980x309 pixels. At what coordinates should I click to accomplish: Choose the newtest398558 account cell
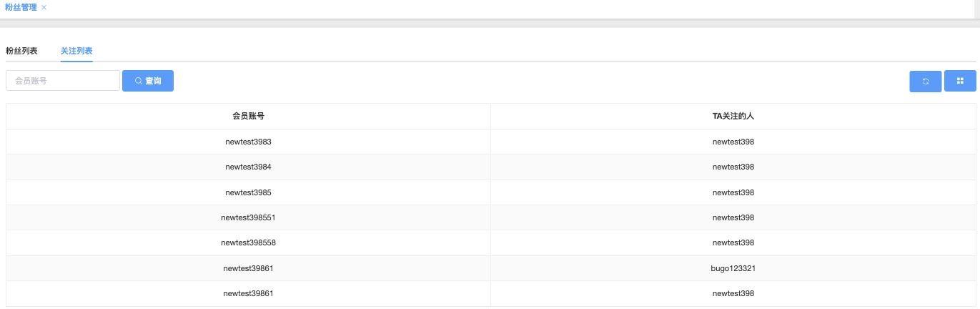(x=248, y=242)
